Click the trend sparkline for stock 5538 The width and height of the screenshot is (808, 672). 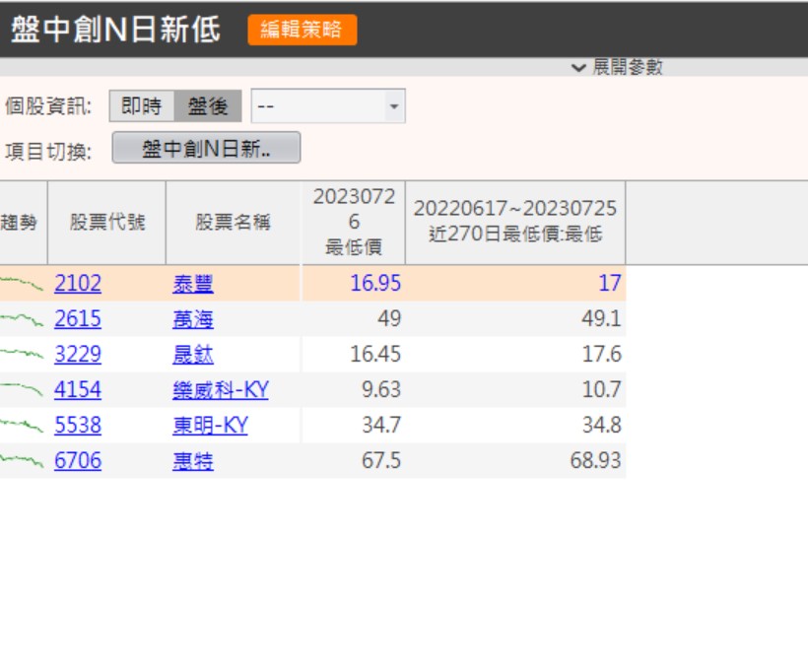(x=22, y=426)
